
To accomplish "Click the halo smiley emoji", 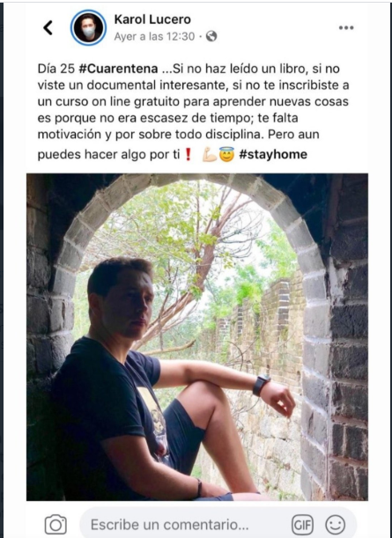I will 226,154.
